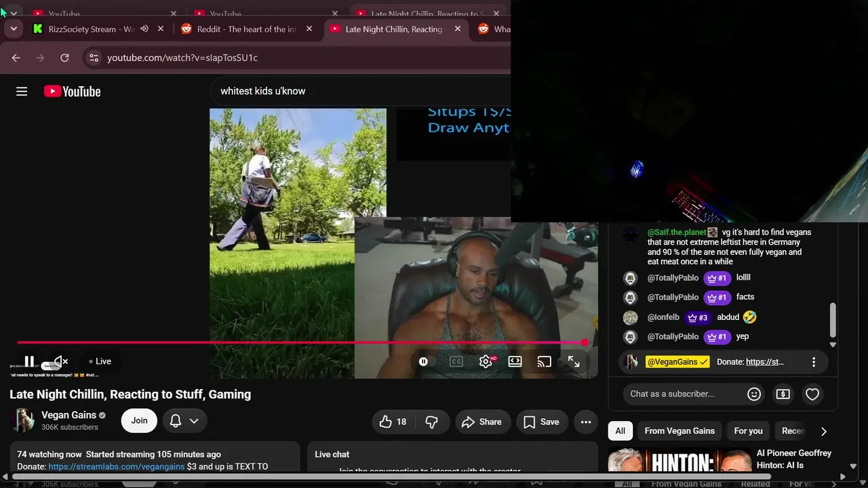868x488 pixels.
Task: Click the Live chat heading below video
Action: (332, 454)
